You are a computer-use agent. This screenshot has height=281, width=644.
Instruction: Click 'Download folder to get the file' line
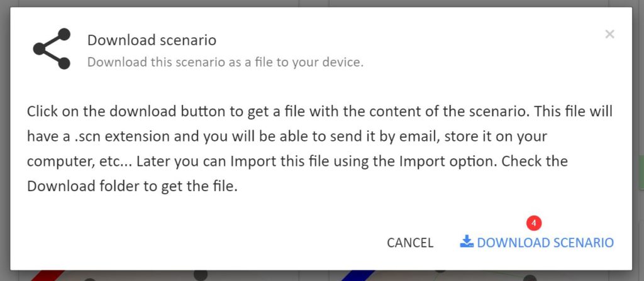click(x=132, y=187)
